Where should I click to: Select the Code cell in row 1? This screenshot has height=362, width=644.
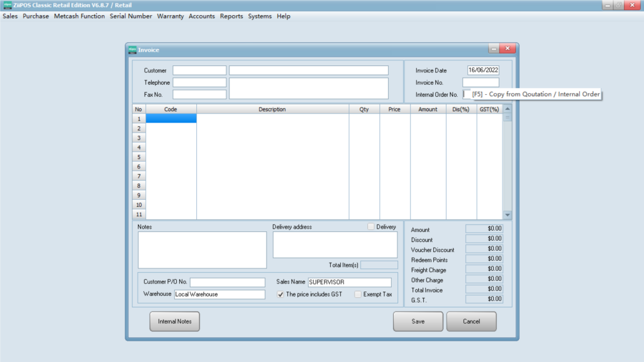coord(171,119)
